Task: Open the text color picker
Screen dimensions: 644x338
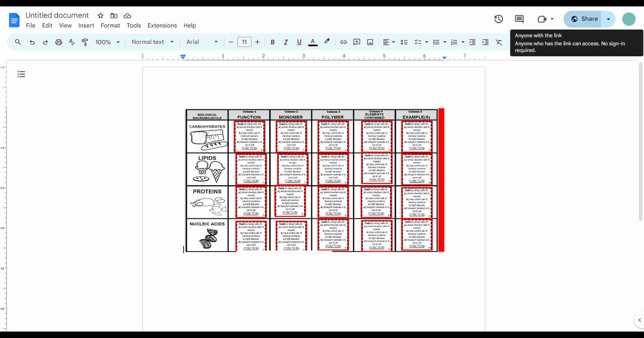Action: click(x=313, y=42)
